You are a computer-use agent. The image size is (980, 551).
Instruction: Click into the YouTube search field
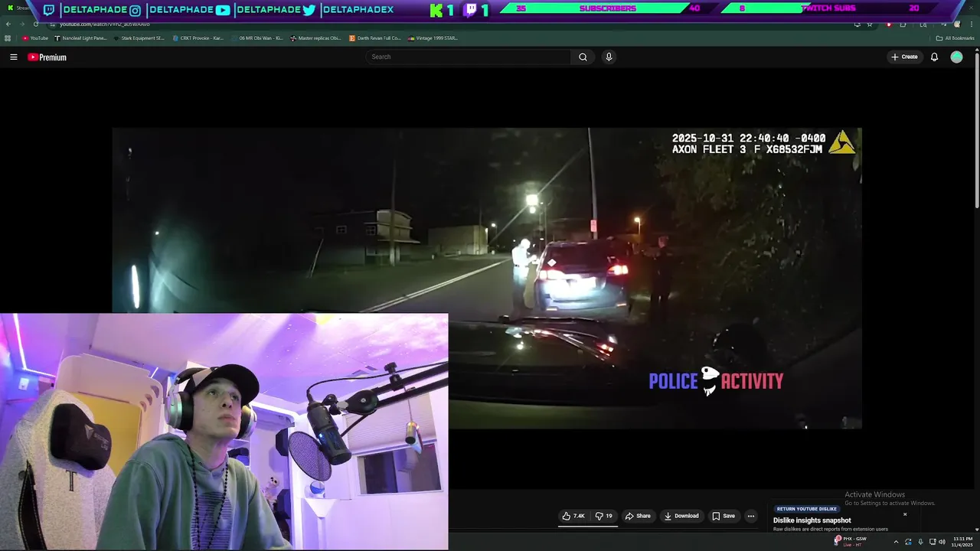pos(469,57)
